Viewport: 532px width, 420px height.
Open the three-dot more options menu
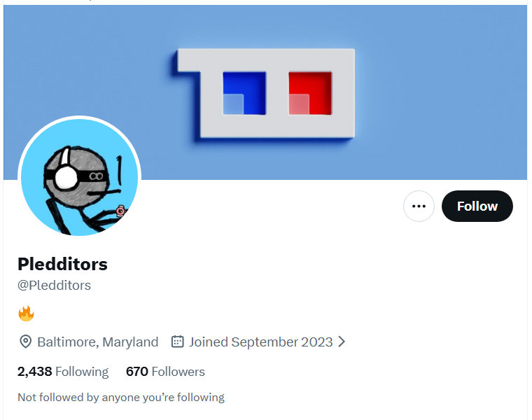pyautogui.click(x=419, y=206)
